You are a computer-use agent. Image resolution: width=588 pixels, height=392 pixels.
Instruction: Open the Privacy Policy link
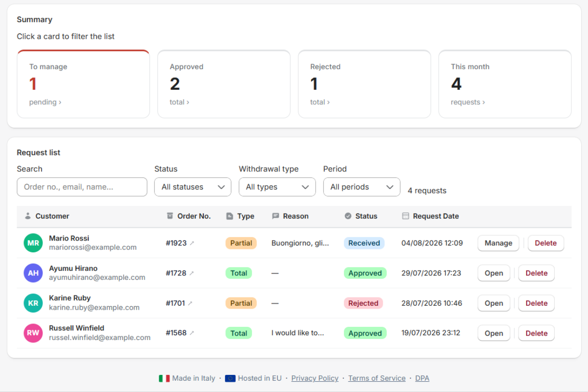[315, 378]
